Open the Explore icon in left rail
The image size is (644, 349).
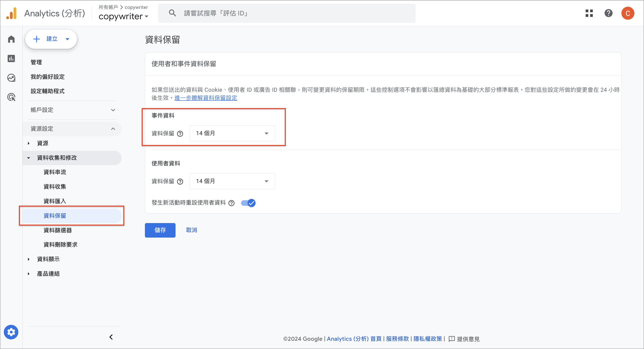pyautogui.click(x=11, y=78)
